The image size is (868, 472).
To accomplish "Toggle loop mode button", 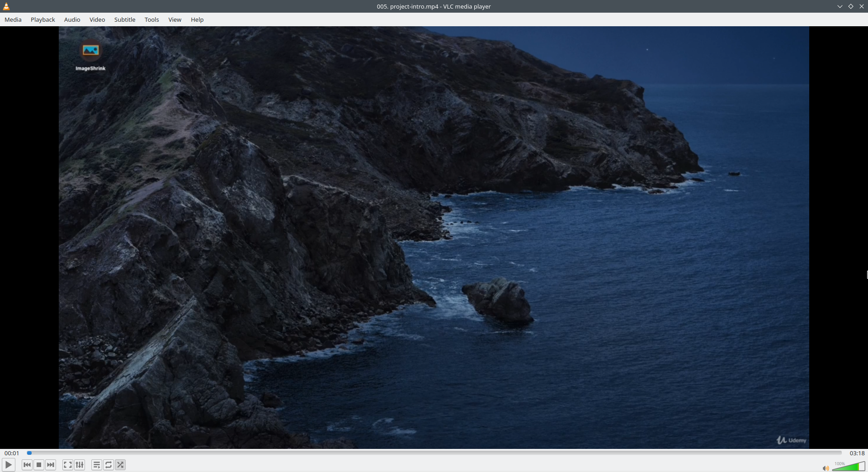I will 108,465.
